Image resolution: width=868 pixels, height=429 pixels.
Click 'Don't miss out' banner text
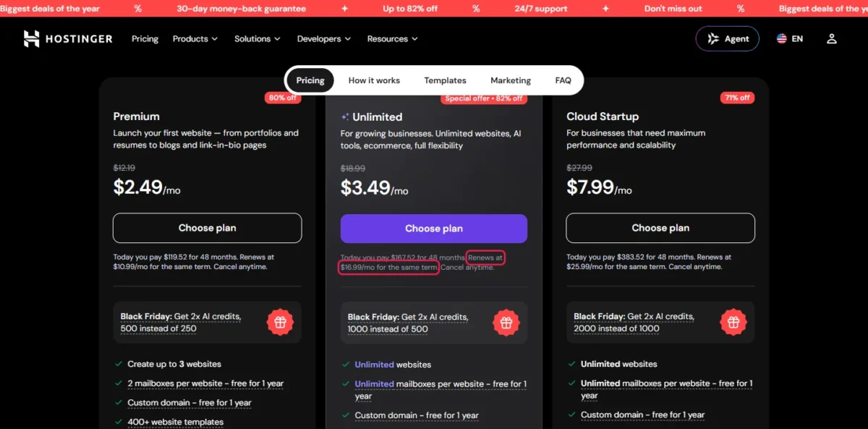click(673, 9)
